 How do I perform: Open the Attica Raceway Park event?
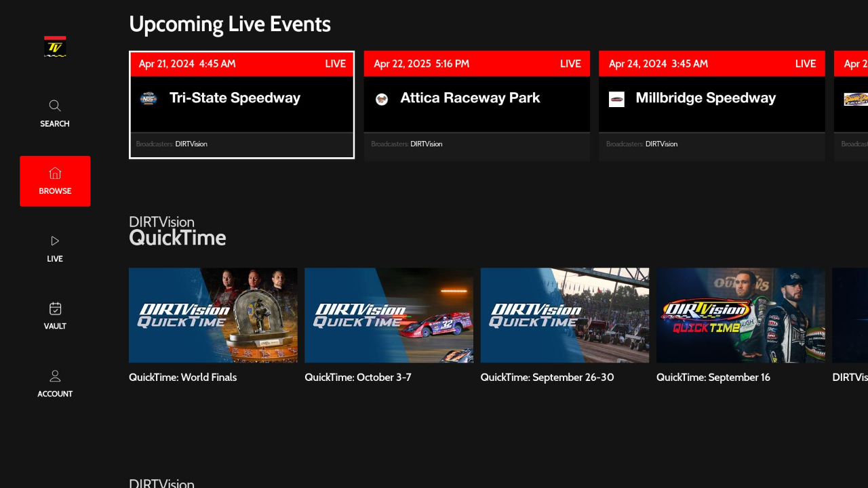point(477,105)
